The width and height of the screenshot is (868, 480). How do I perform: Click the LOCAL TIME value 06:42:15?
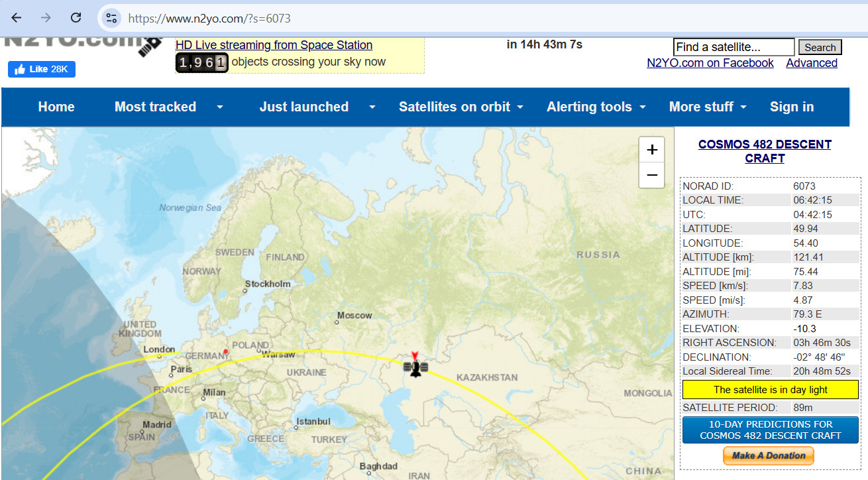click(x=812, y=200)
